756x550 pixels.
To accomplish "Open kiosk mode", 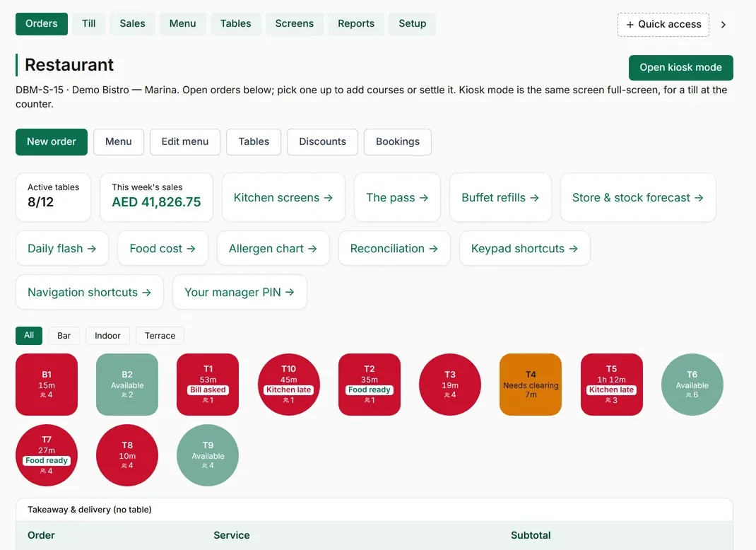I will (681, 68).
